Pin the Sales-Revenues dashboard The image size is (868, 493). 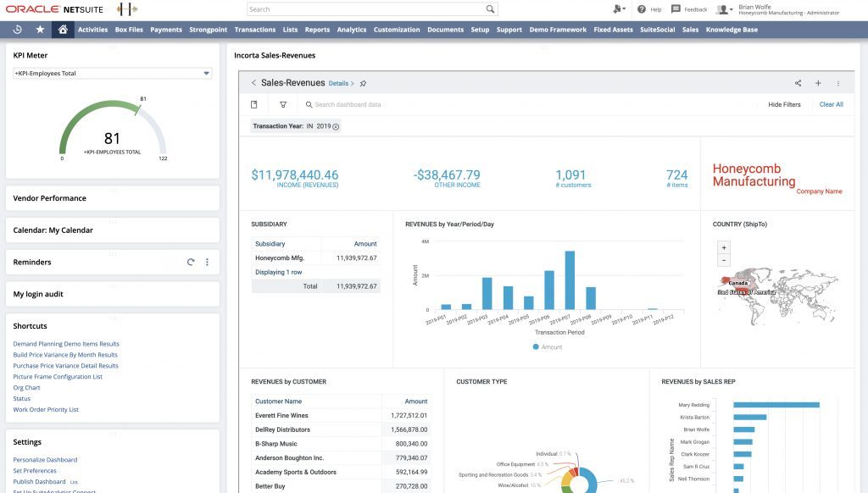363,84
